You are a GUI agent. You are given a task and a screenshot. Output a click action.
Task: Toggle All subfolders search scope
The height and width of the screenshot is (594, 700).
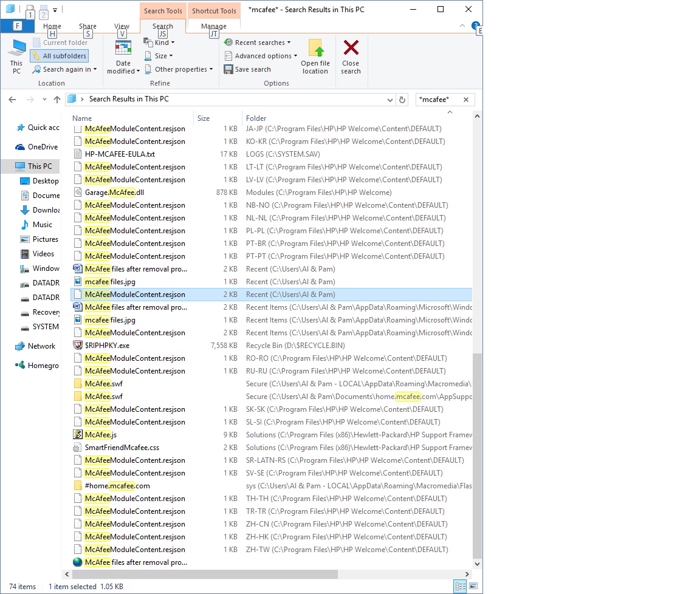60,56
